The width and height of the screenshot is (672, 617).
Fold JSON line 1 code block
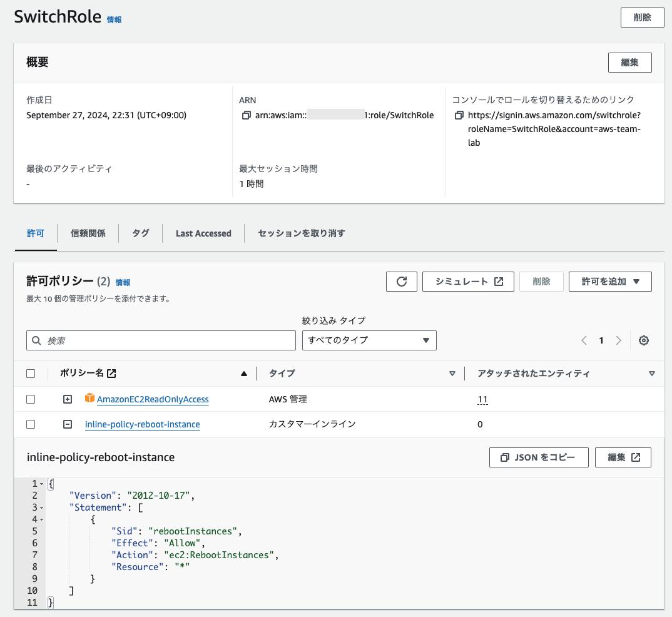[41, 484]
